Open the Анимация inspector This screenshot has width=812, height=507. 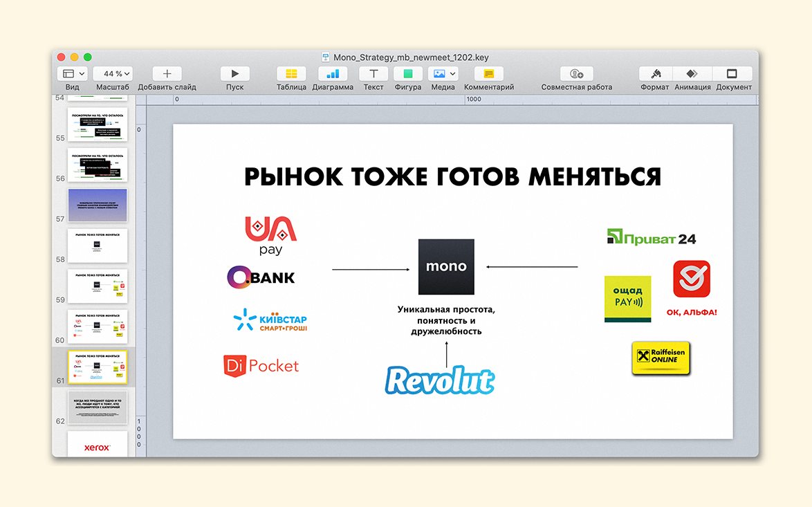(692, 73)
